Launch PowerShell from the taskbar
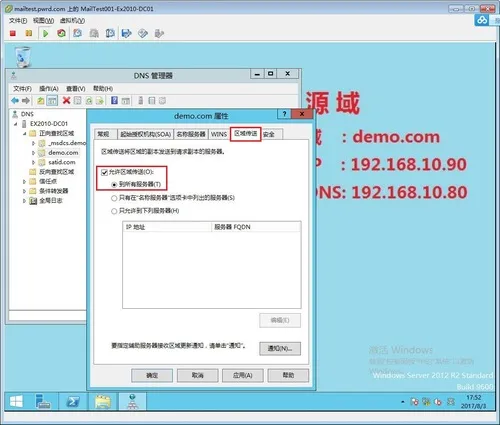The width and height of the screenshot is (500, 425). 73,402
